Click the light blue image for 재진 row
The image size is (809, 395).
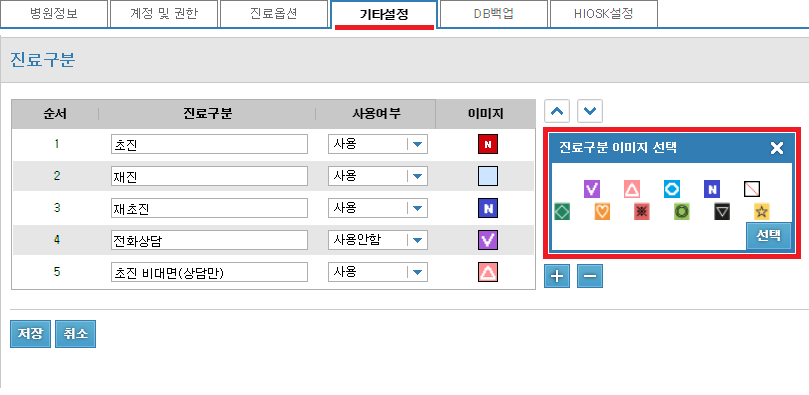click(x=488, y=176)
